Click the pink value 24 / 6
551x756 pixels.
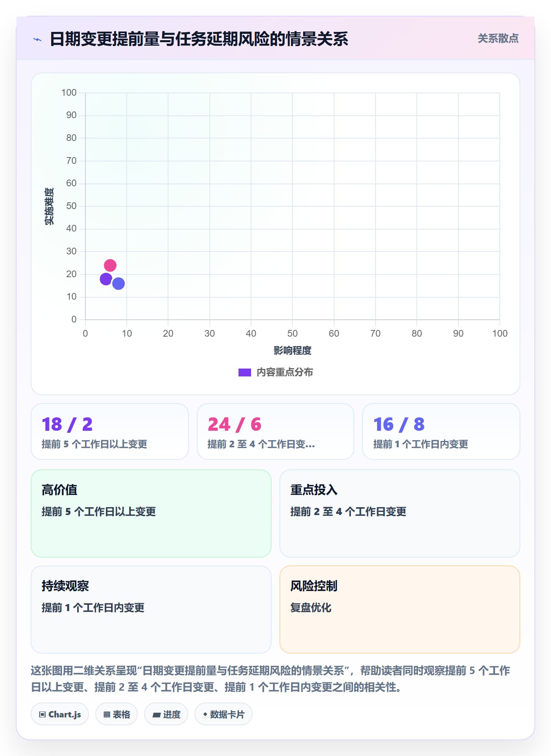tap(235, 424)
